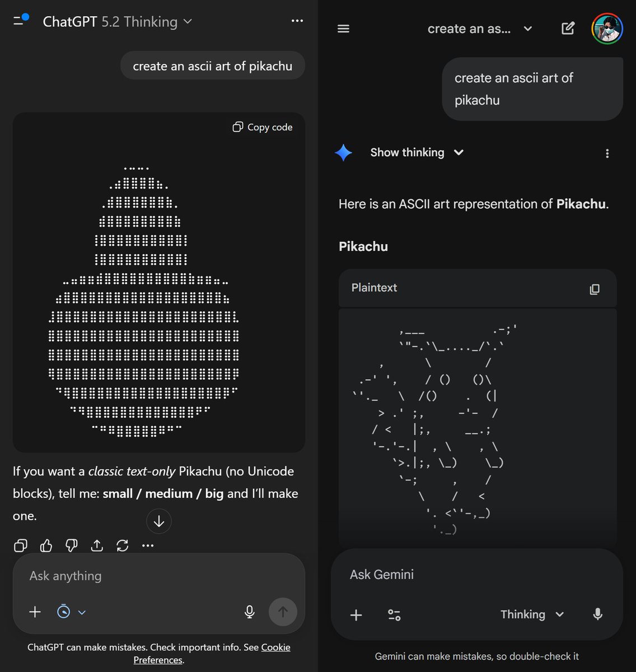Open the Thinking mode dropdown in Gemini
The image size is (636, 672).
click(532, 614)
